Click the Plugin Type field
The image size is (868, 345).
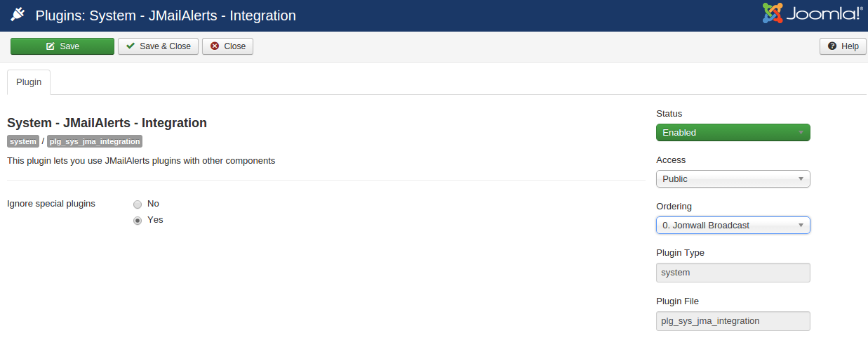[733, 273]
